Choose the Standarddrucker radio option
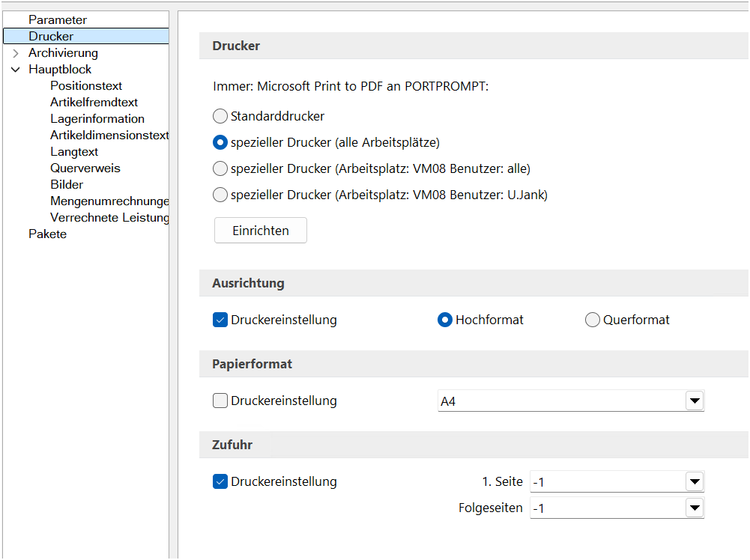Image resolution: width=750 pixels, height=560 pixels. (x=220, y=116)
